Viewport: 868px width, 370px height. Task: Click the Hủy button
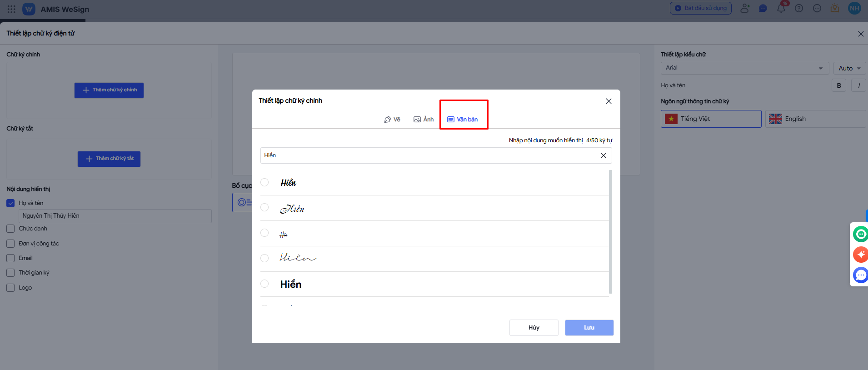click(534, 328)
